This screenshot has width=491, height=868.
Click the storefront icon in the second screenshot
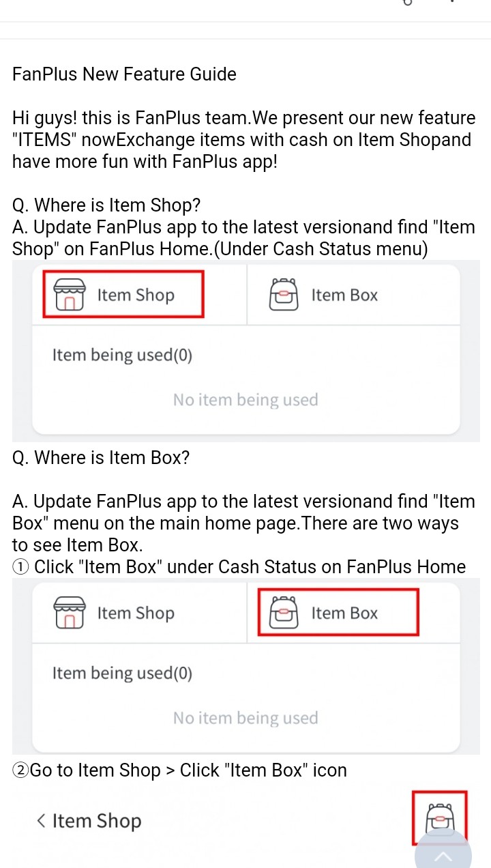click(69, 613)
